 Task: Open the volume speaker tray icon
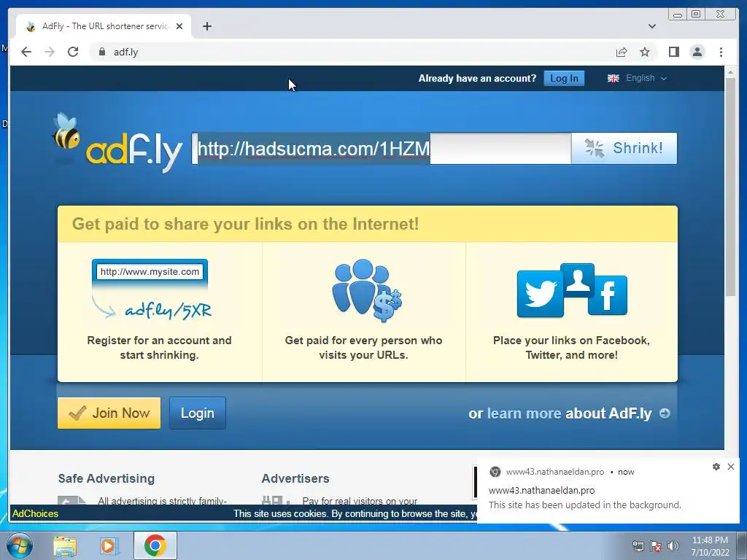[x=673, y=546]
